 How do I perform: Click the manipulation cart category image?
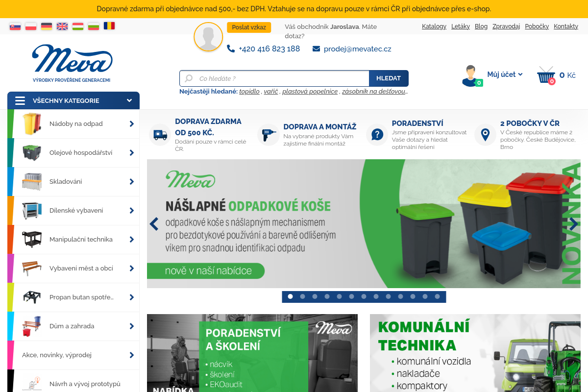[32, 240]
